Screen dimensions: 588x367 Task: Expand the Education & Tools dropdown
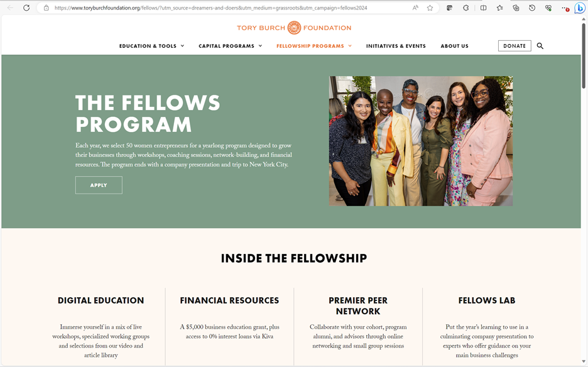click(x=151, y=46)
